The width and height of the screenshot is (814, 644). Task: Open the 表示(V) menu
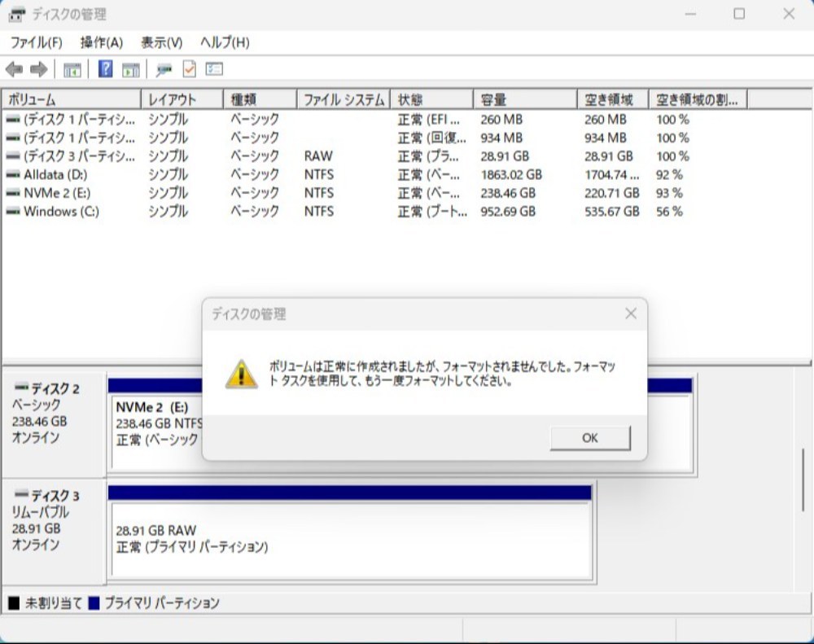[162, 42]
